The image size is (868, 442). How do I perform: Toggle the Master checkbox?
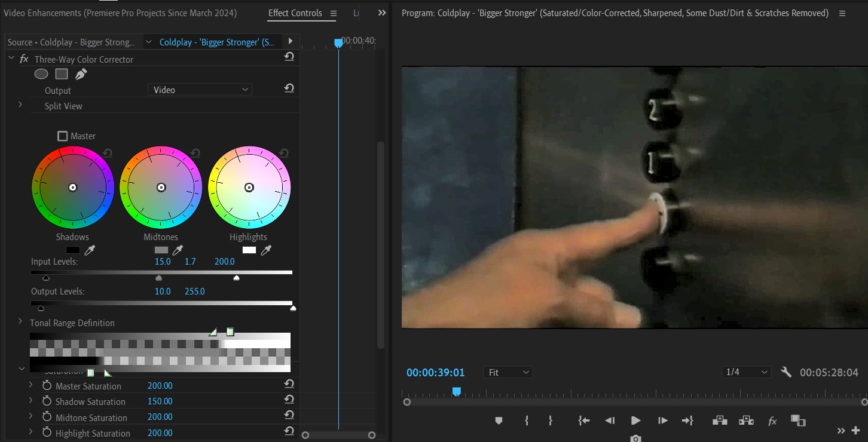coord(62,136)
